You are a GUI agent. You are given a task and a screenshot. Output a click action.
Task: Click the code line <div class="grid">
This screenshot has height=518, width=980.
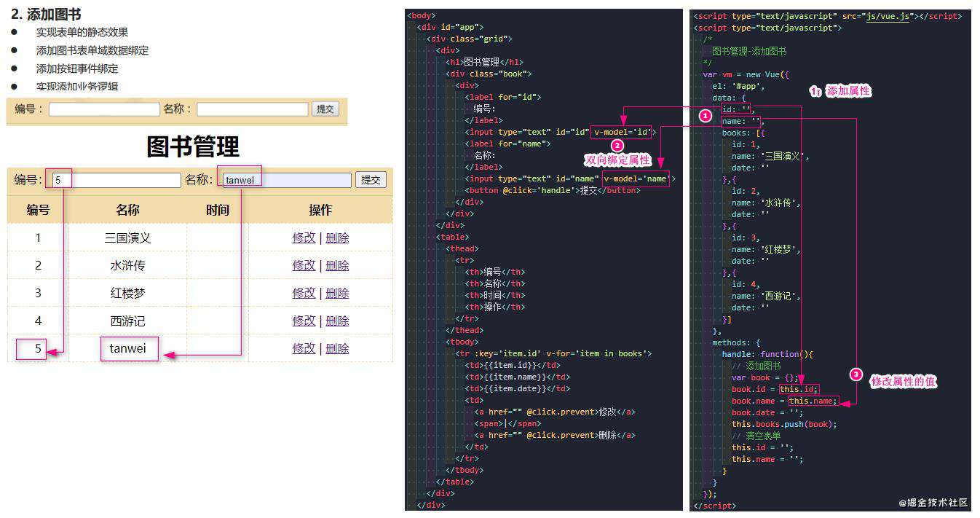click(x=469, y=39)
